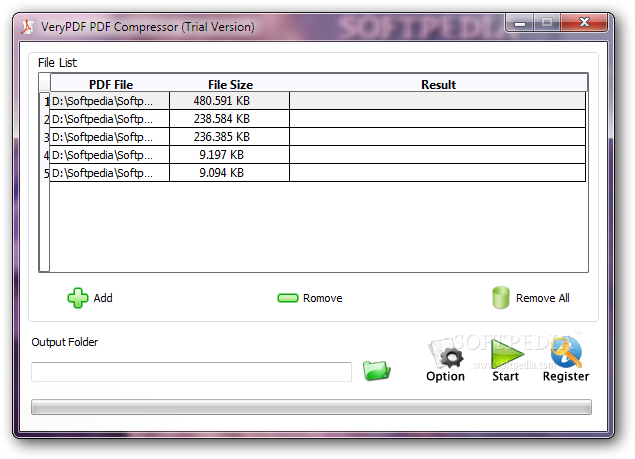Open the Option gear icon
The image size is (635, 459).
(x=447, y=353)
